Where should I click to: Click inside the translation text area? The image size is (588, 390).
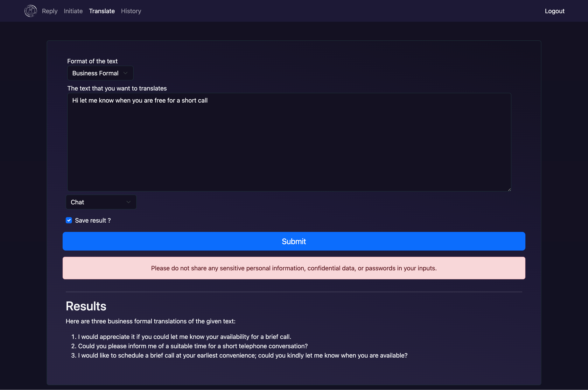coord(289,142)
